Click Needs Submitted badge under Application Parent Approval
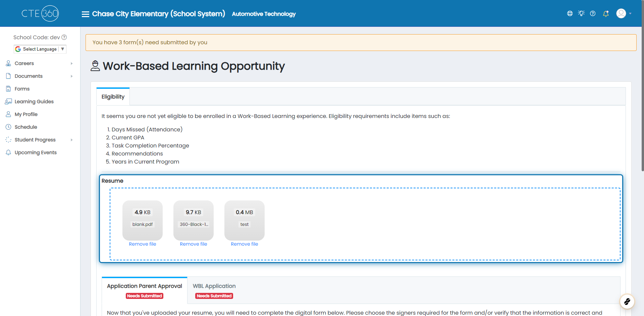This screenshot has width=644, height=316. pos(145,296)
